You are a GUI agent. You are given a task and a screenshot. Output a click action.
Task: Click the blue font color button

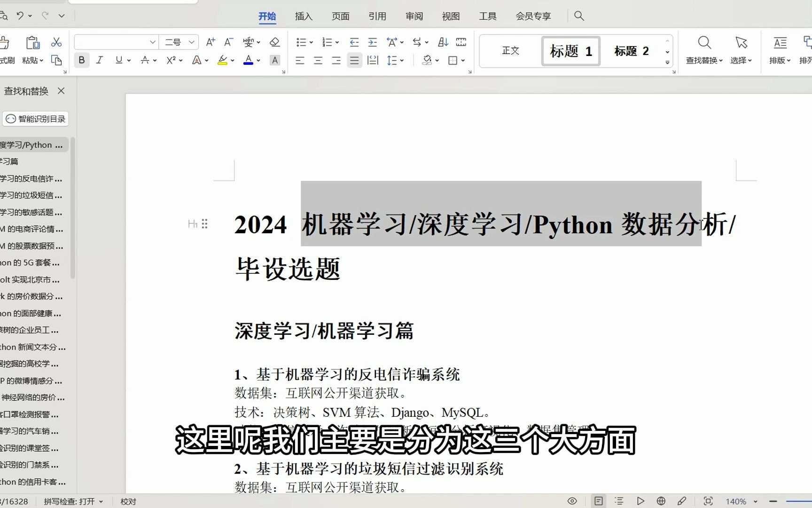click(x=248, y=60)
